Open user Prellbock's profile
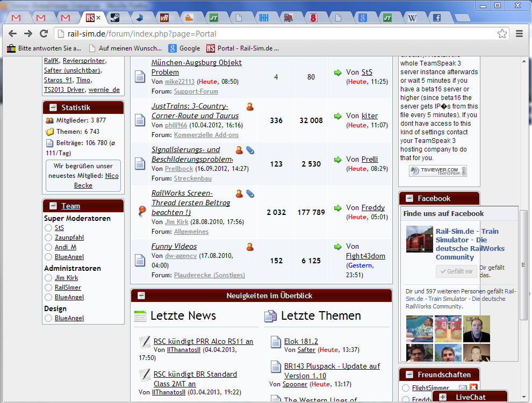Image resolution: width=532 pixels, height=403 pixels. 179,169
